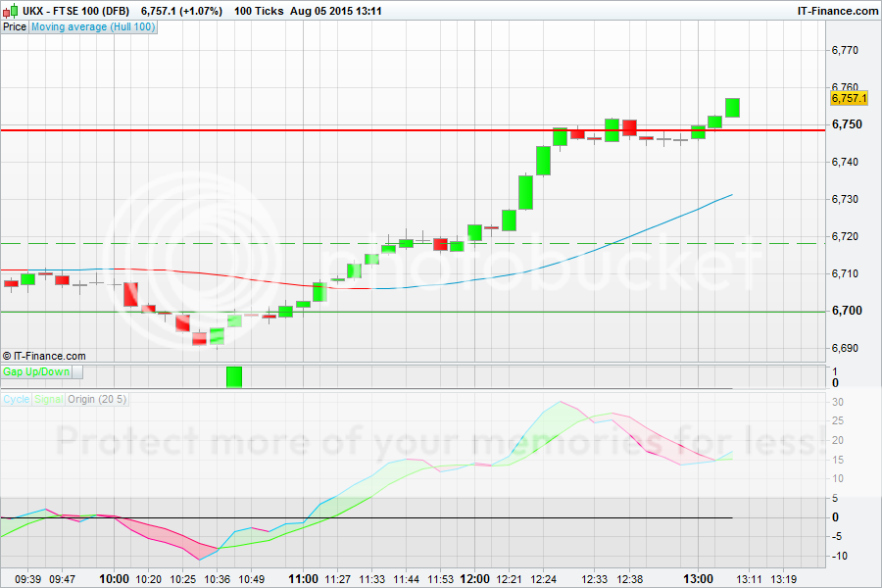Click the yellow 6,757.1 current price tag

[x=849, y=98]
